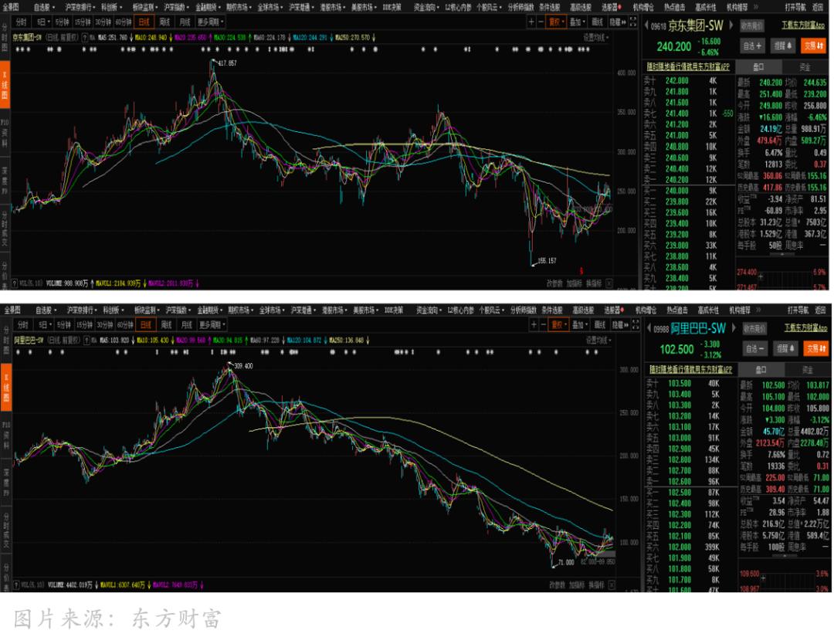Switch 阿里巴巴 chart to 60分钟

coord(126,324)
